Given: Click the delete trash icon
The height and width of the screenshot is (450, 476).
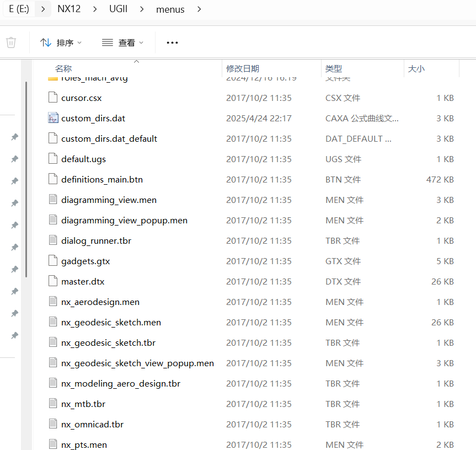Looking at the screenshot, I should [11, 42].
